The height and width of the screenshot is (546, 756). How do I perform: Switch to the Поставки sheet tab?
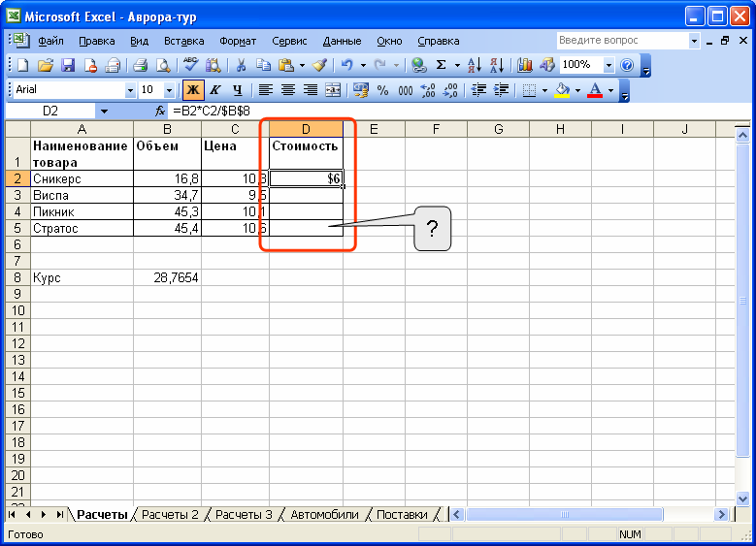click(x=402, y=515)
